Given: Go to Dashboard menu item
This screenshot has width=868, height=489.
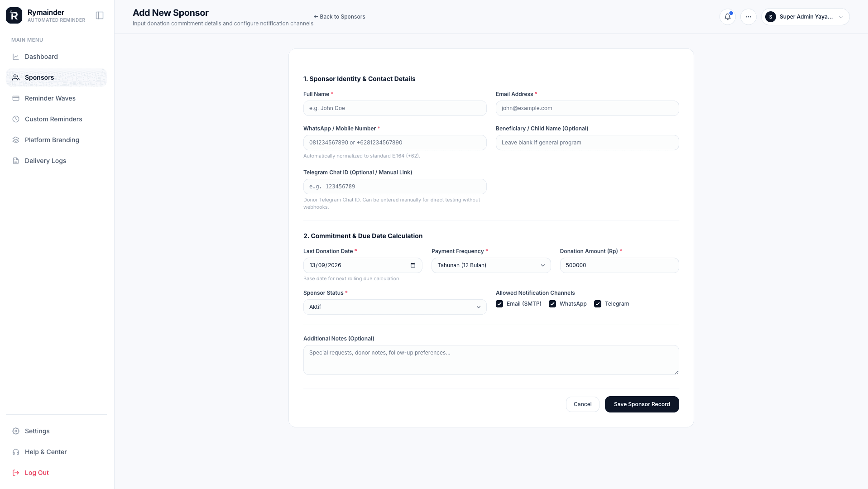Looking at the screenshot, I should (x=56, y=57).
